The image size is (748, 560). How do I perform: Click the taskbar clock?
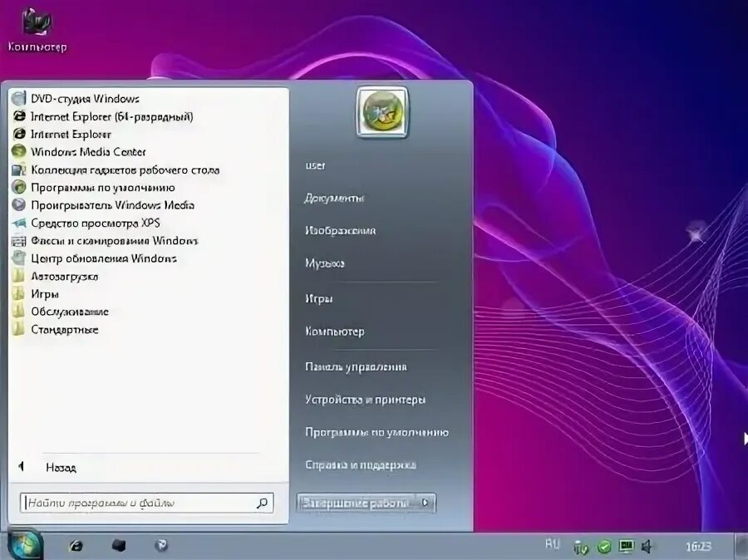(698, 546)
